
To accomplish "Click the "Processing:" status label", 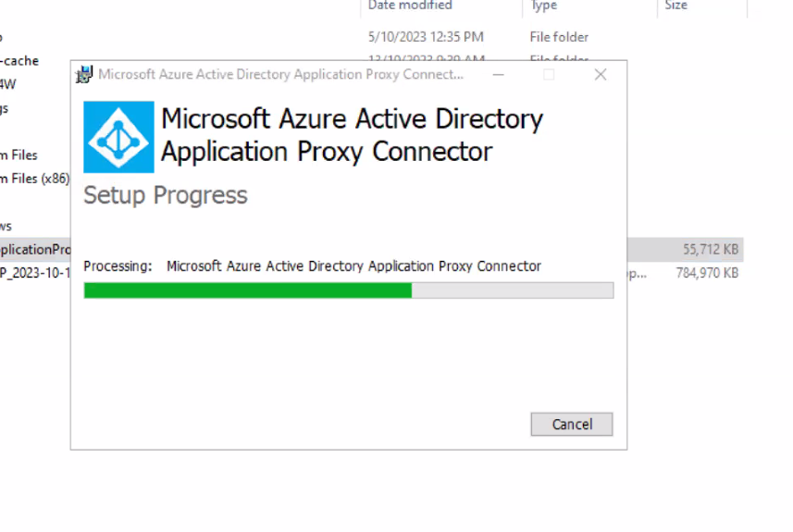I will click(118, 266).
